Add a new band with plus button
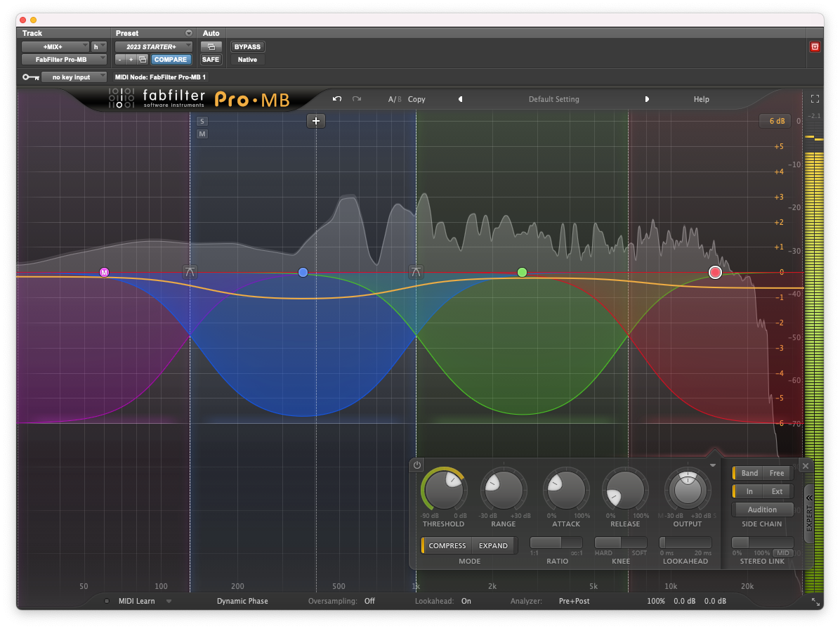 tap(316, 121)
